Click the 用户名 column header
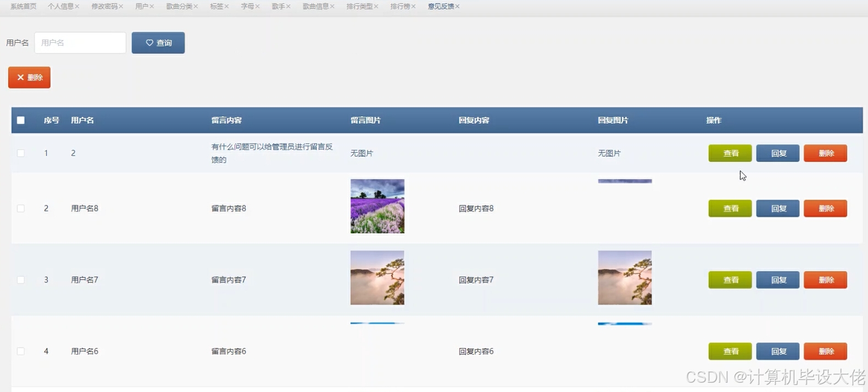This screenshot has width=868, height=392. pos(82,120)
